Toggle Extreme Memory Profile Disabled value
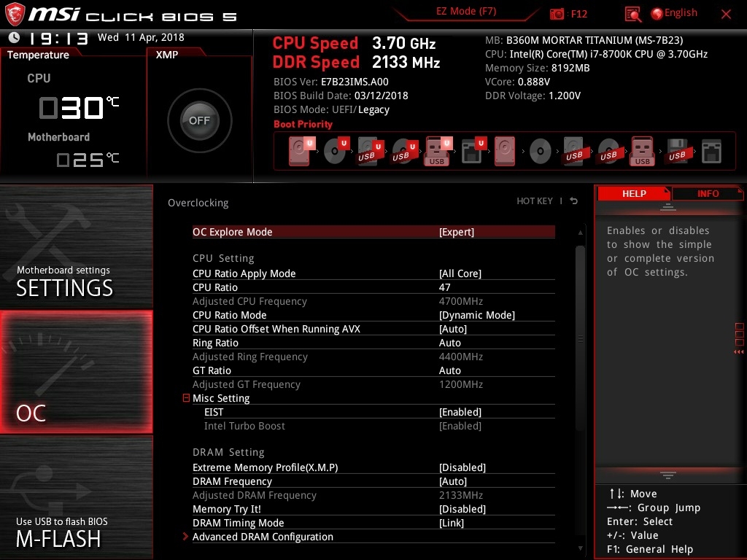The image size is (747, 560). tap(462, 467)
